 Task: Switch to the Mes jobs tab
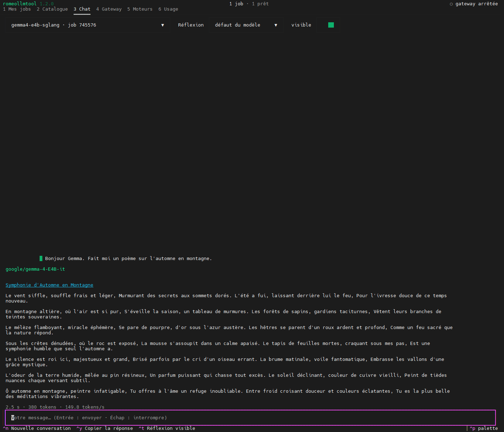(x=17, y=9)
